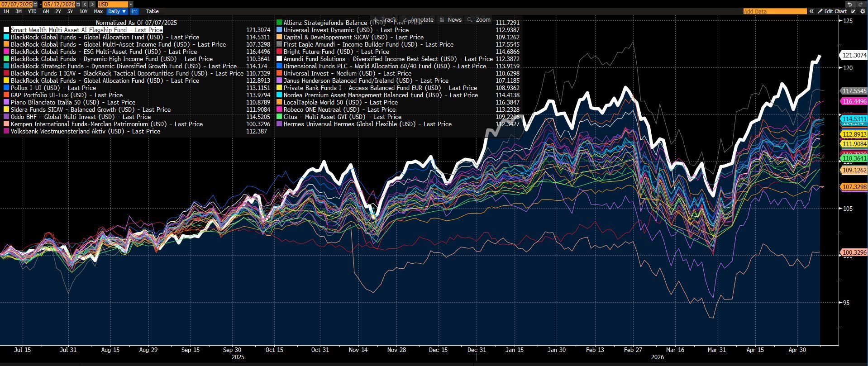Click the 121.3074 axis price label
868x366 pixels.
(853, 55)
